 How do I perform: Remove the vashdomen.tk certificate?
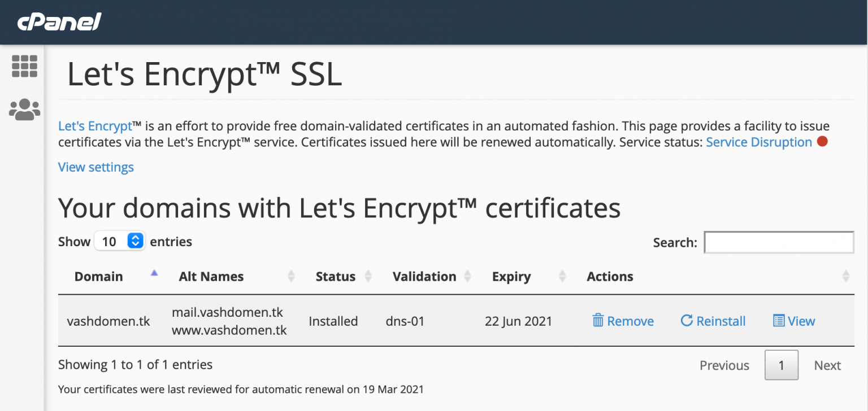click(623, 321)
